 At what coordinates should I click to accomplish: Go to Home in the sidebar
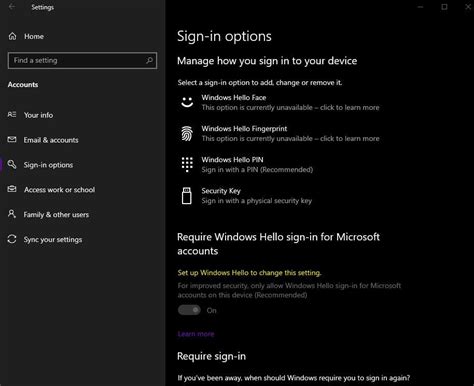pos(34,36)
